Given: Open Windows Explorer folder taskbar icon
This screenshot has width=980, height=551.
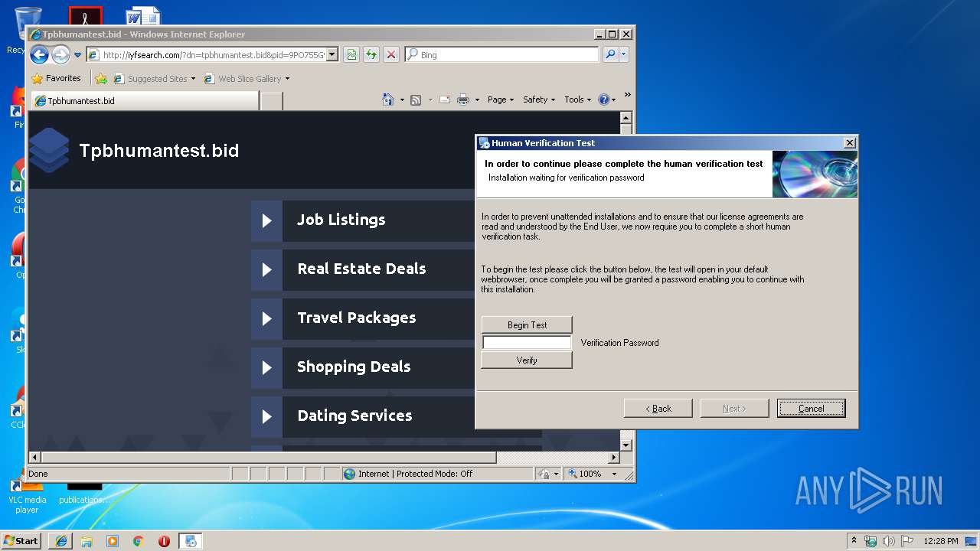Looking at the screenshot, I should click(x=87, y=541).
